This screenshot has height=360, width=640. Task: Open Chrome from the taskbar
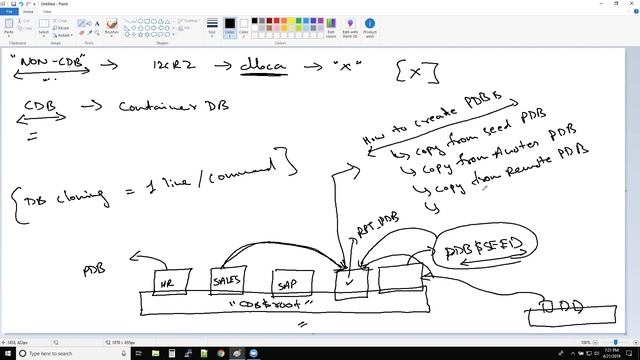(x=221, y=353)
